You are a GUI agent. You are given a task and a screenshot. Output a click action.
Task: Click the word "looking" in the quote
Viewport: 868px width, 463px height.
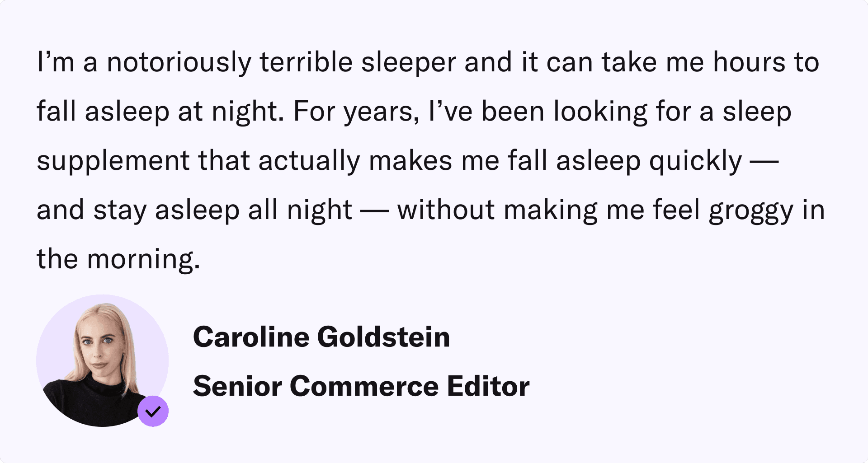point(600,112)
